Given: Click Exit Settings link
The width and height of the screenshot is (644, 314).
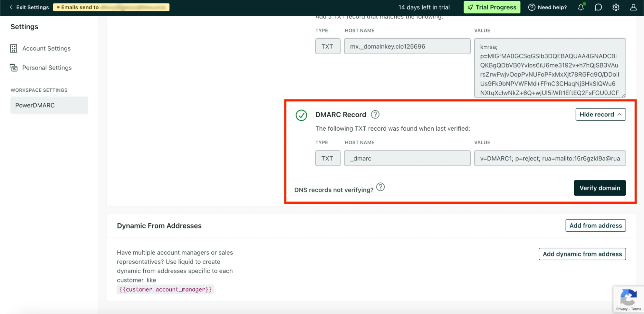Looking at the screenshot, I should [33, 7].
